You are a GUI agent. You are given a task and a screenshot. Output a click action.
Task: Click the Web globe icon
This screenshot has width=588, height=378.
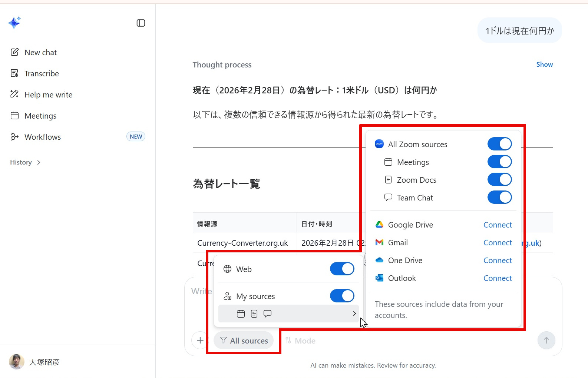(228, 269)
